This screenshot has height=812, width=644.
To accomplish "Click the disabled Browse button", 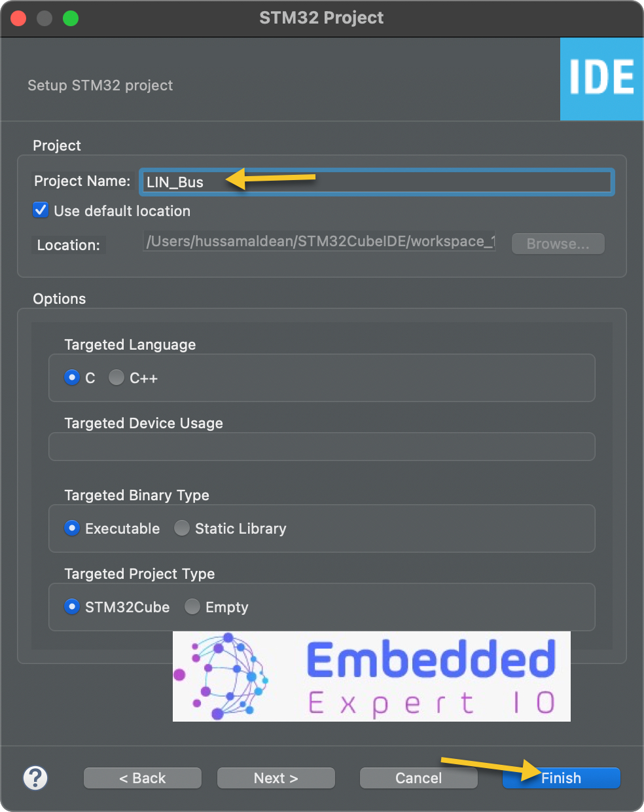I will click(558, 244).
